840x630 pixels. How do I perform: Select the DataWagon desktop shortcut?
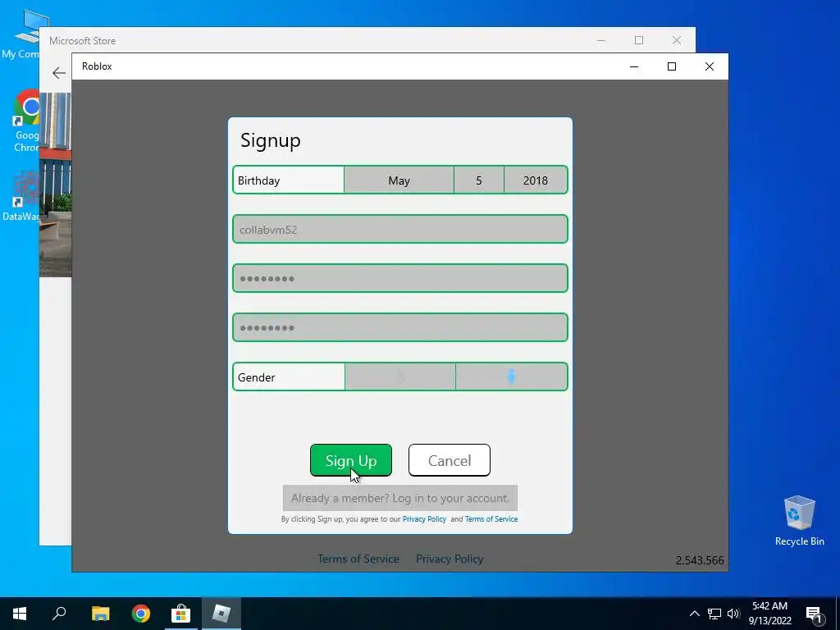[21, 195]
